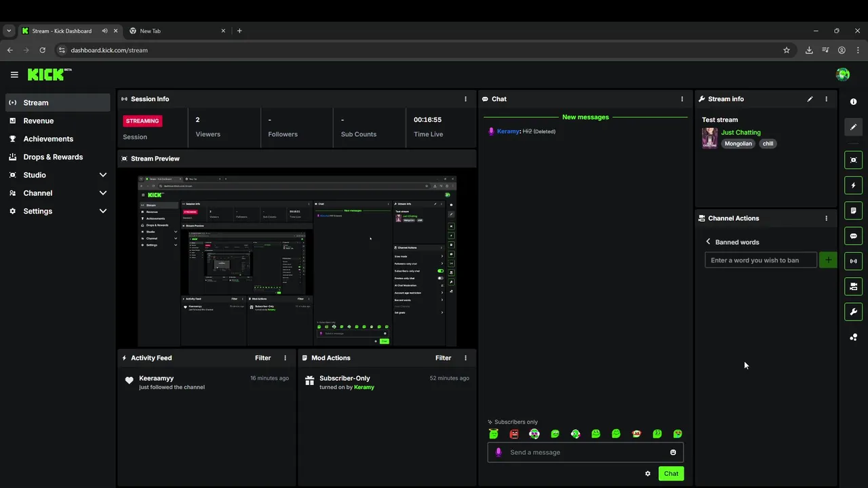The height and width of the screenshot is (488, 868).
Task: Open Stream info panel three-dot menu
Action: 826,99
